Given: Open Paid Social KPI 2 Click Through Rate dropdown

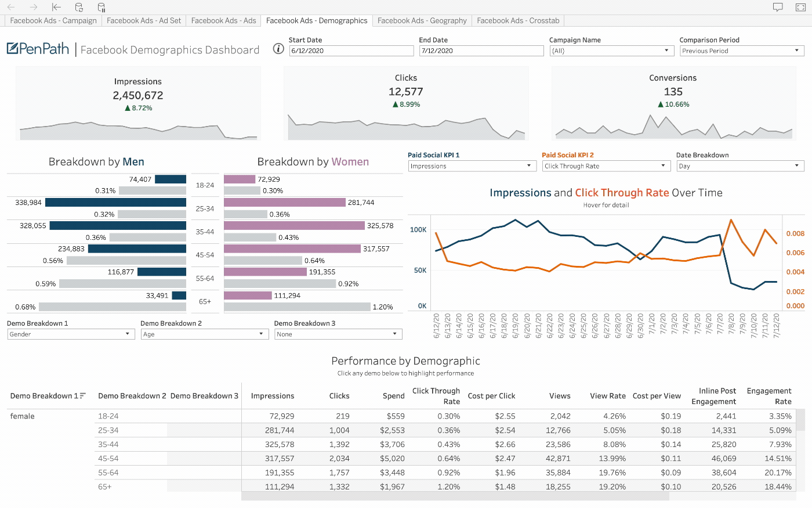Looking at the screenshot, I should pos(606,166).
